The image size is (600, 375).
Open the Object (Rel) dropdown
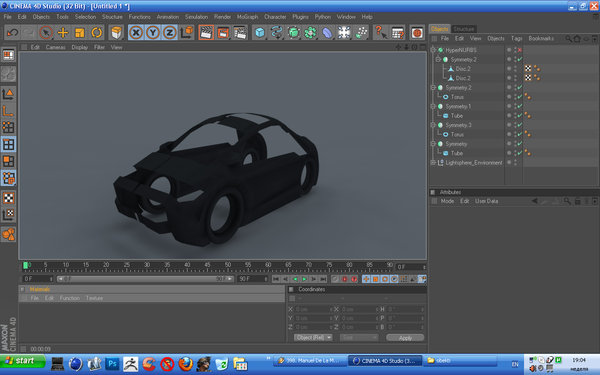click(x=313, y=338)
